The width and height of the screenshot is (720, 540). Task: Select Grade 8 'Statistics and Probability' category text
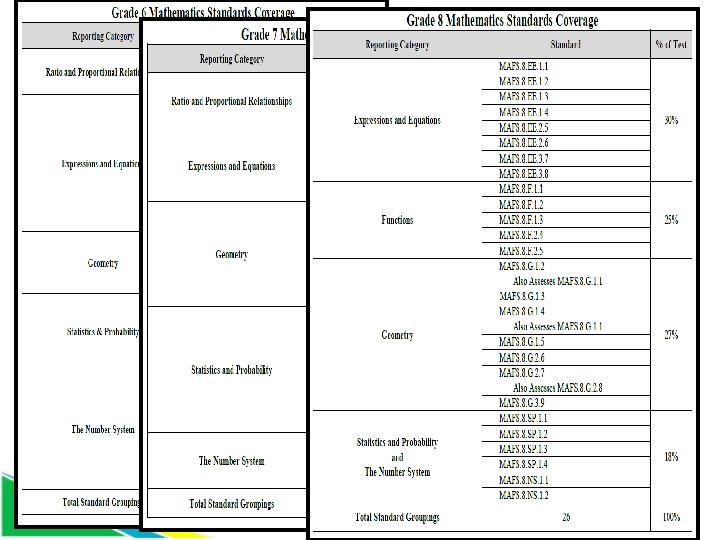397,442
